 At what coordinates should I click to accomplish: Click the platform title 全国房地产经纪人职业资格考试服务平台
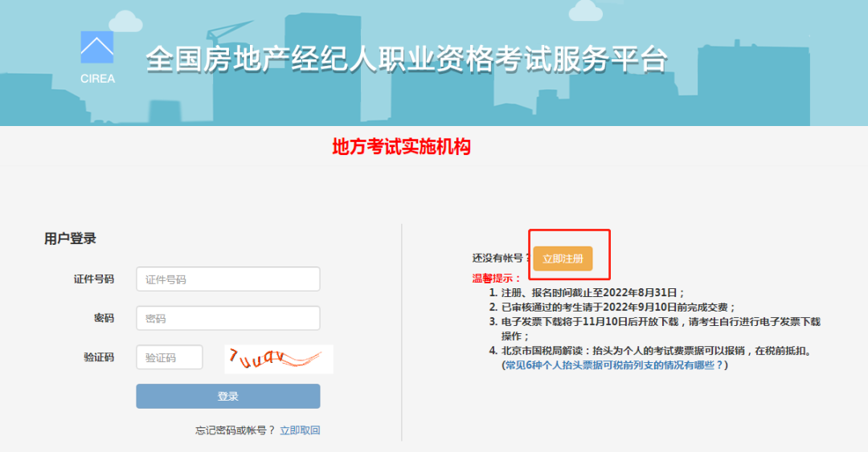point(407,61)
